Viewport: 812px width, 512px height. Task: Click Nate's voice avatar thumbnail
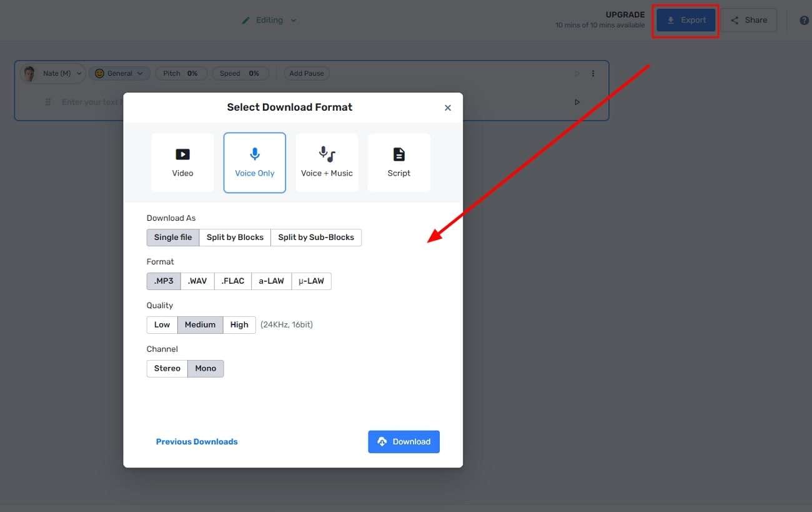pos(29,74)
